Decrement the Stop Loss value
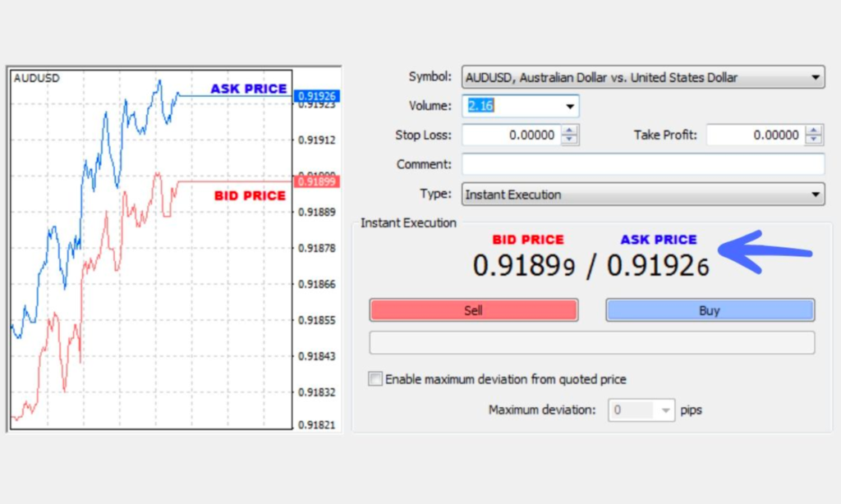841x504 pixels. pyautogui.click(x=569, y=139)
